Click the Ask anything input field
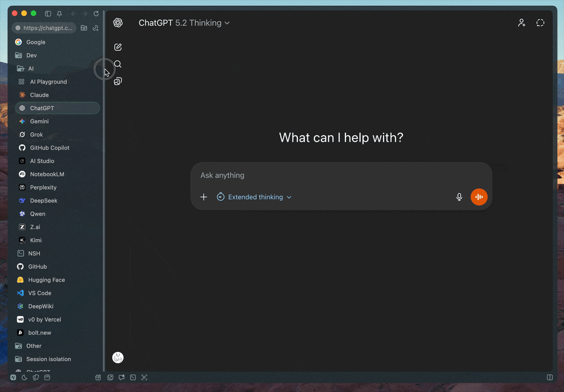This screenshot has height=392, width=564. point(341,175)
